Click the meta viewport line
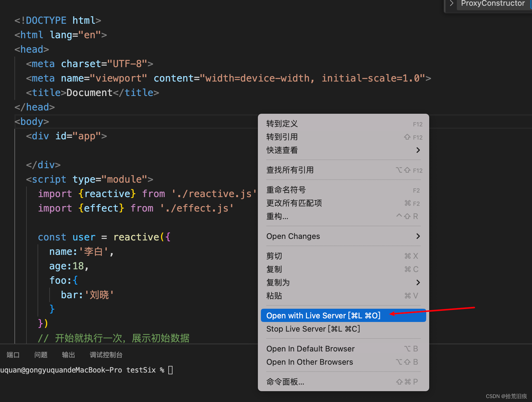Image resolution: width=532 pixels, height=402 pixels. (x=228, y=78)
